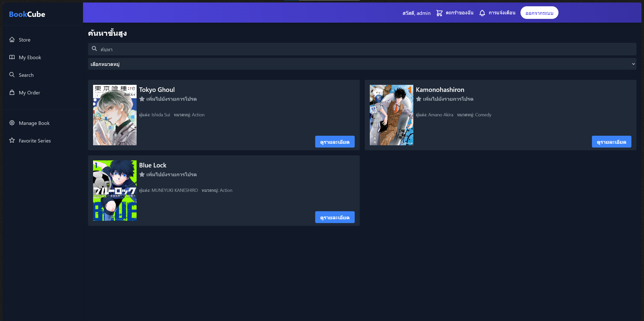Click the My Order bag icon
Screen dimensions: 644x321
[12, 92]
